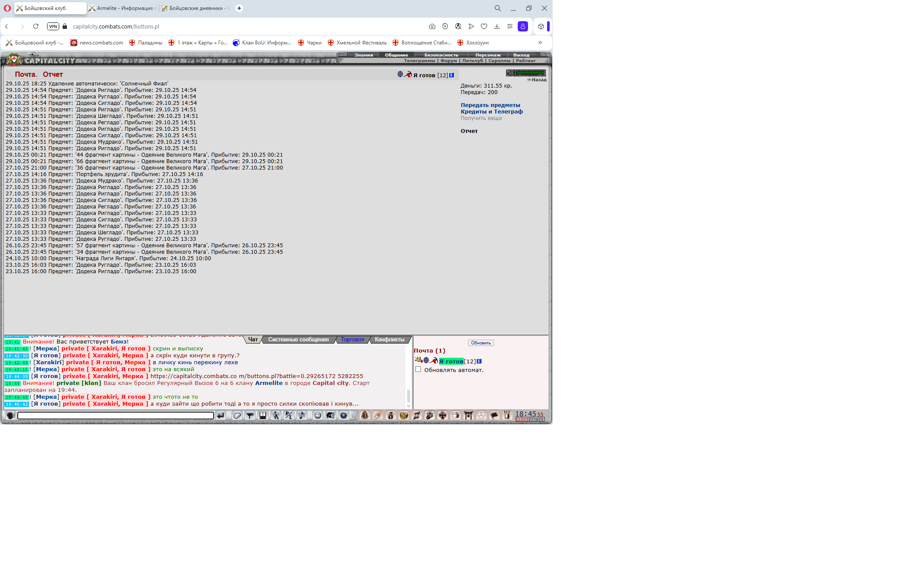Enable the Обновлять автомат. checkbox
This screenshot has width=924, height=580.
(418, 369)
